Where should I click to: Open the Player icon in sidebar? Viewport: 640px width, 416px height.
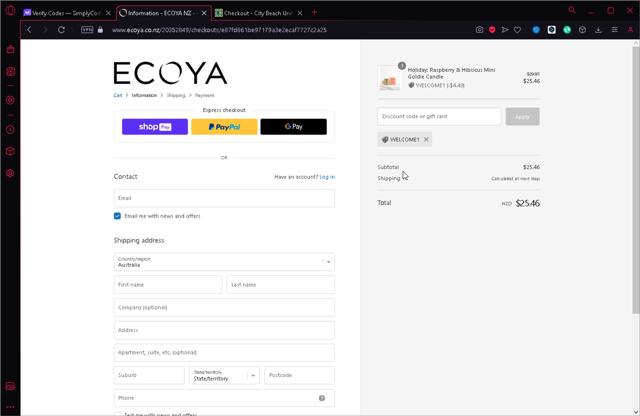click(10, 100)
